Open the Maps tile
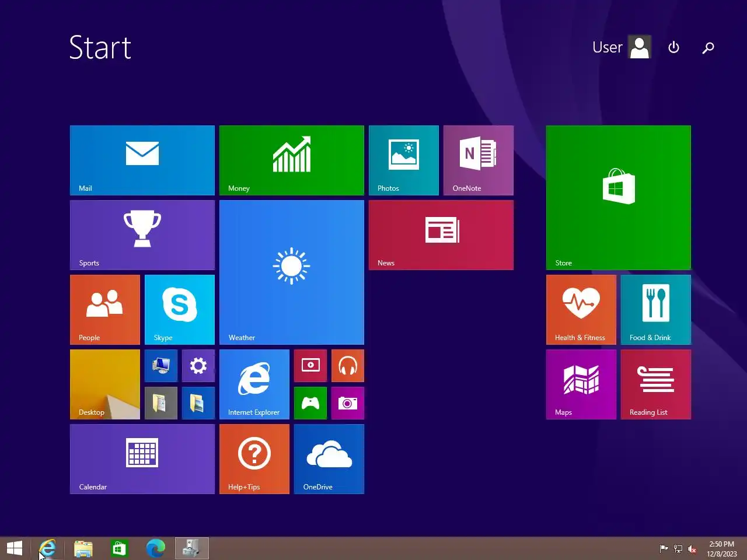The image size is (747, 560). click(581, 384)
